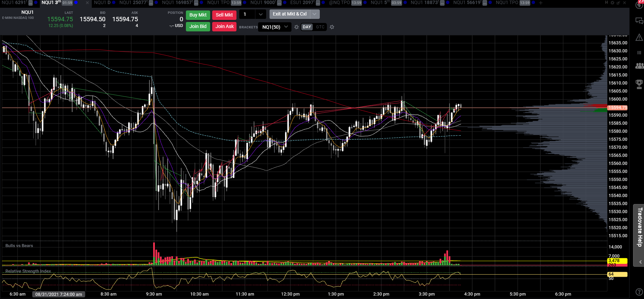Switch to the NQU1 6291 tab
Screen dimensions: 644x299
point(14,3)
